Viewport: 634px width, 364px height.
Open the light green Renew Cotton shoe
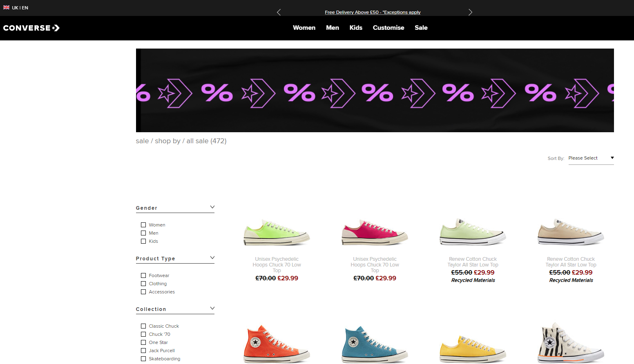click(x=473, y=232)
